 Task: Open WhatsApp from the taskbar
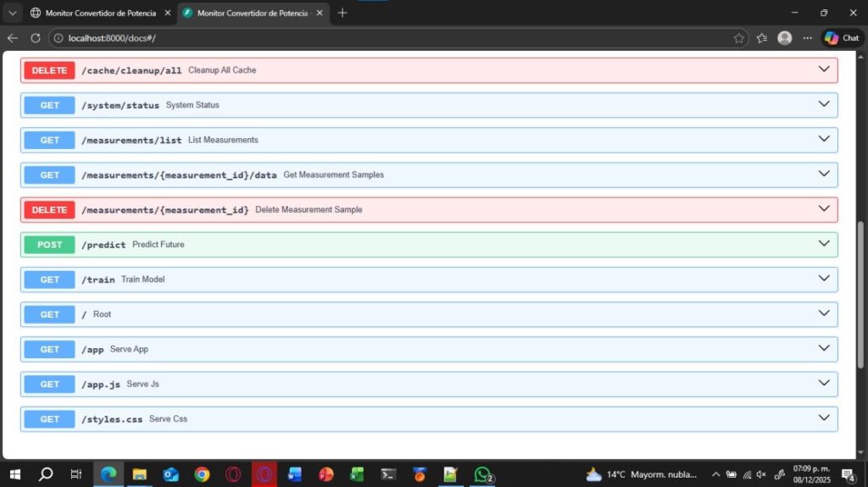pos(483,474)
